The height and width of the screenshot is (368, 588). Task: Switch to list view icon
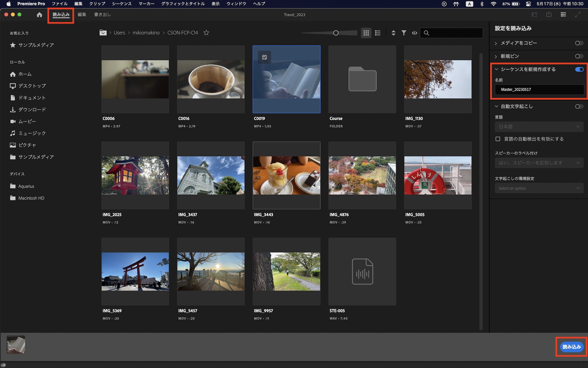(378, 33)
